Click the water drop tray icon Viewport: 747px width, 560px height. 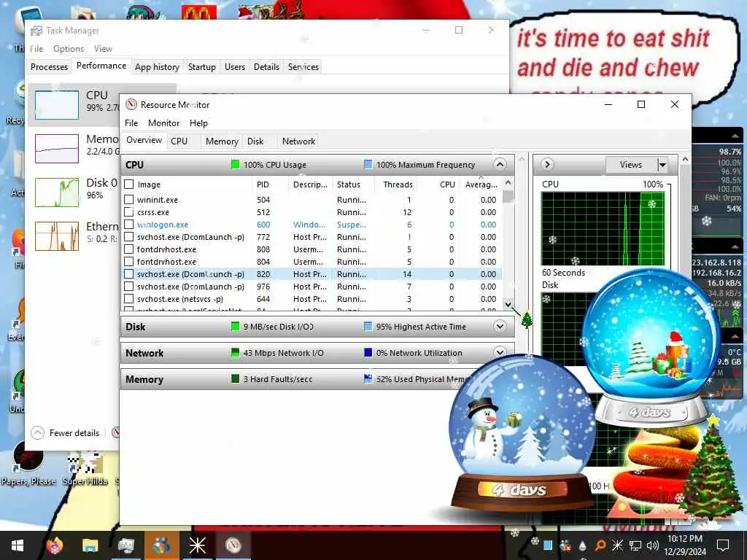tap(583, 545)
